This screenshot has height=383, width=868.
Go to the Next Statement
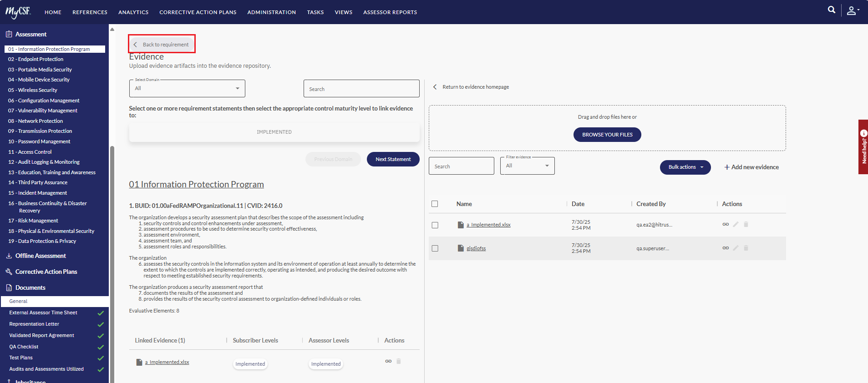[x=393, y=159]
